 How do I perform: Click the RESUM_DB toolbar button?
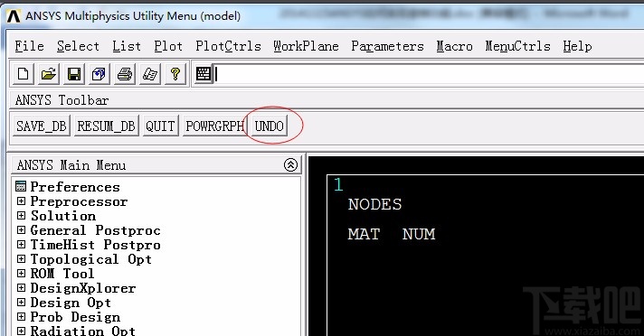[106, 126]
